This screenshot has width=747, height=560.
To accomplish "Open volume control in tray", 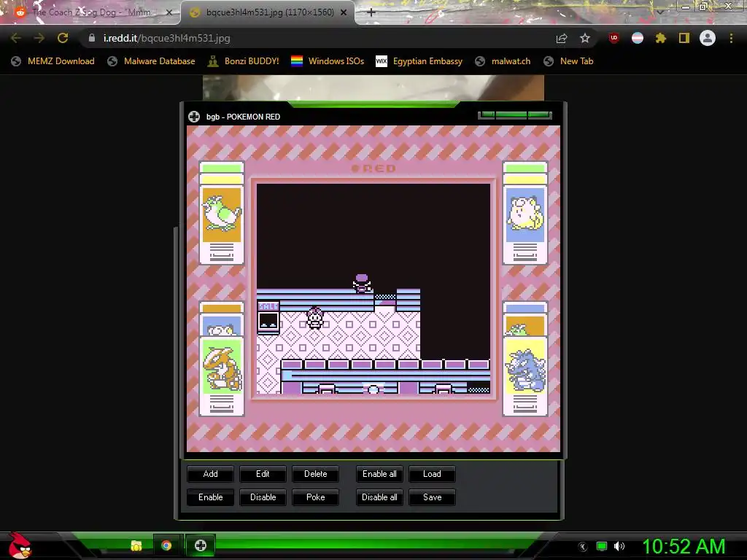I will pos(619,546).
